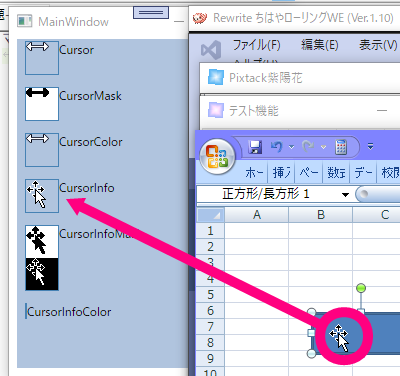Click the Redo icon in Excel
400x376 pixels.
coord(308,146)
